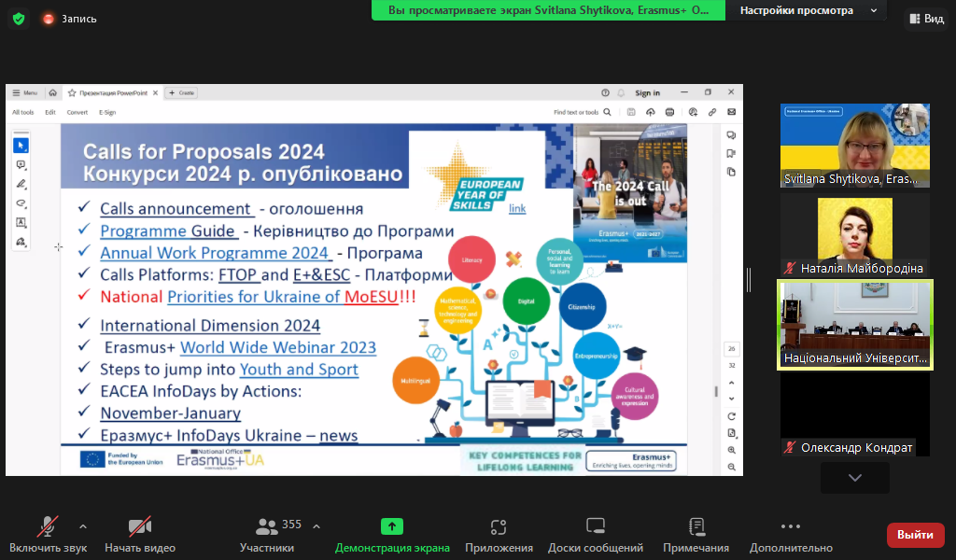
Task: Open the bookmarks panel on right rail
Action: pos(731,154)
